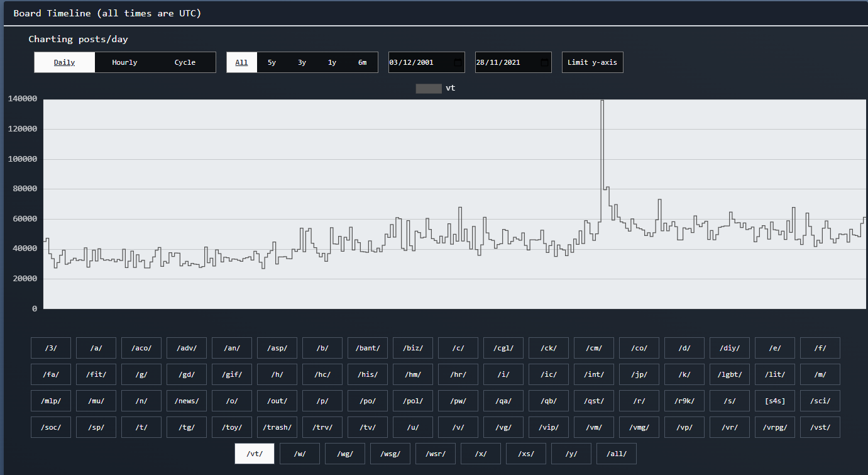868x475 pixels.
Task: Click the /fa/ board button
Action: (51, 374)
